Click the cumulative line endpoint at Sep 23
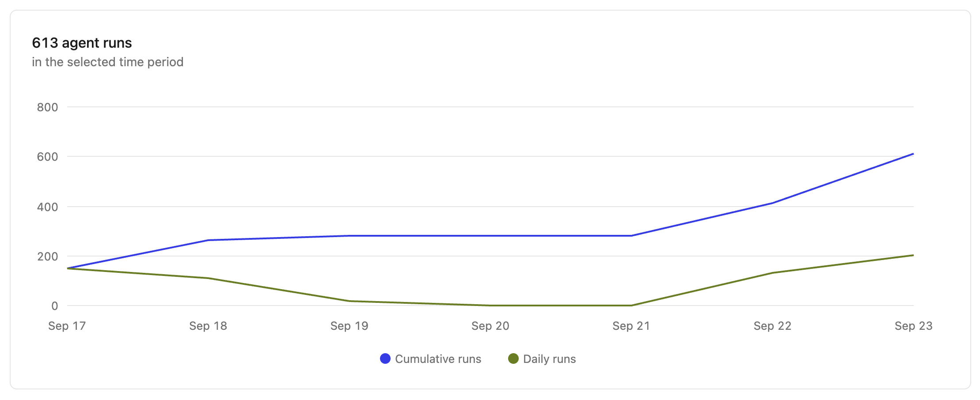The image size is (980, 400). (913, 154)
